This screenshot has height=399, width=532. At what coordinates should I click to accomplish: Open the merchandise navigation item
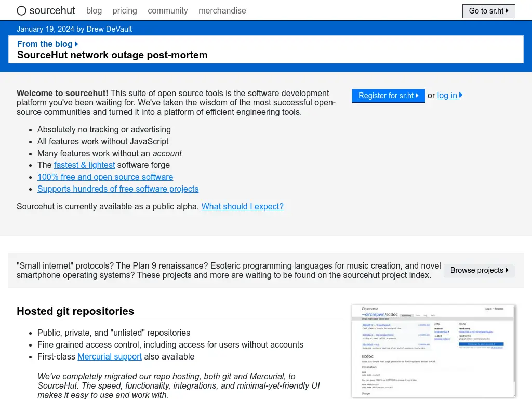click(222, 11)
